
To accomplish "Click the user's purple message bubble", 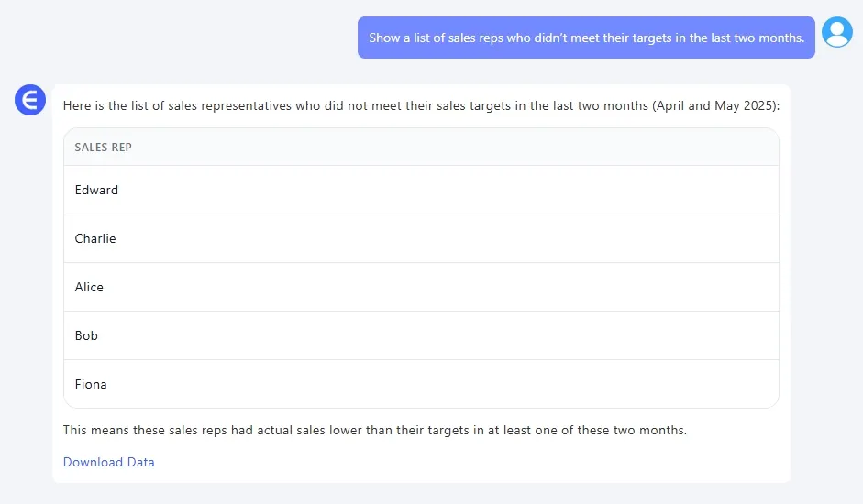I will pos(586,38).
